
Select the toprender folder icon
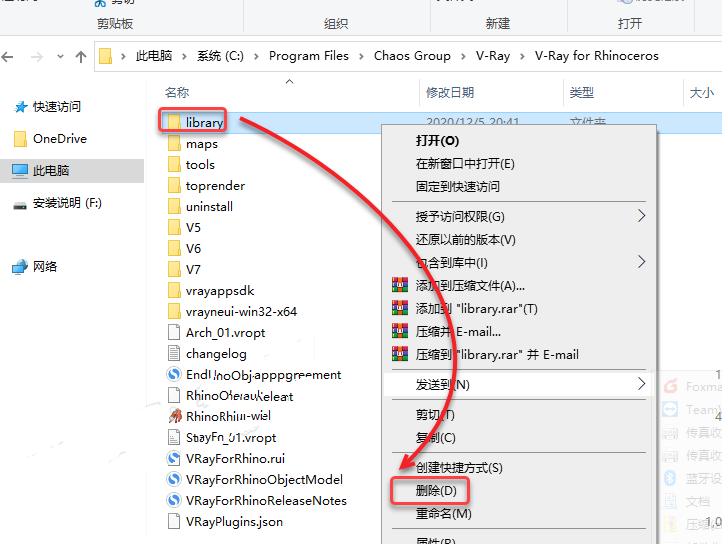coord(174,186)
